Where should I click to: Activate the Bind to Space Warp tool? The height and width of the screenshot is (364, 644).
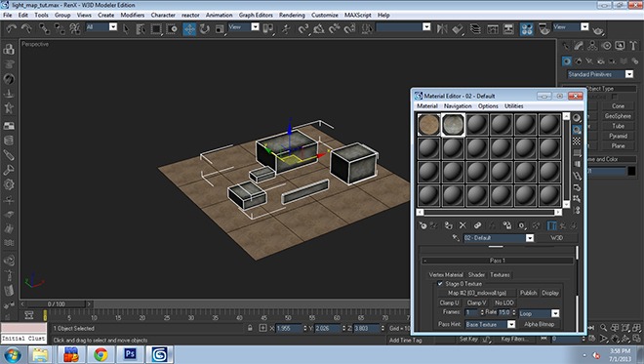point(75,28)
